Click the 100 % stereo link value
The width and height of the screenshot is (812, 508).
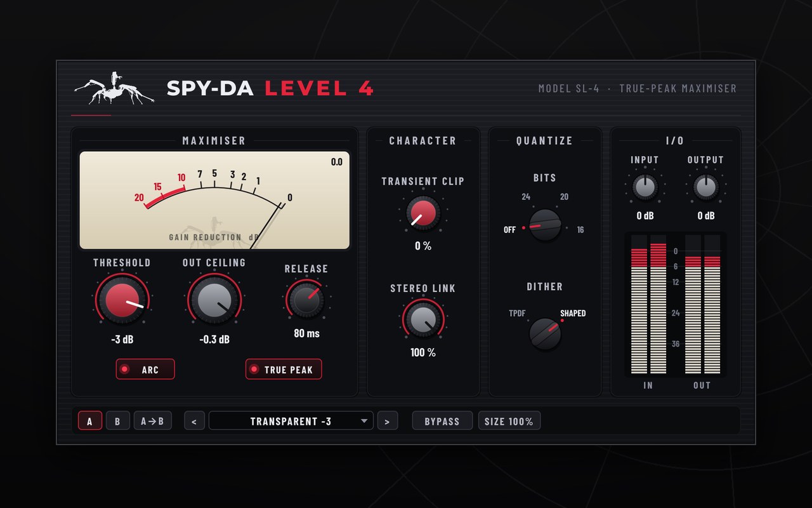click(x=422, y=352)
